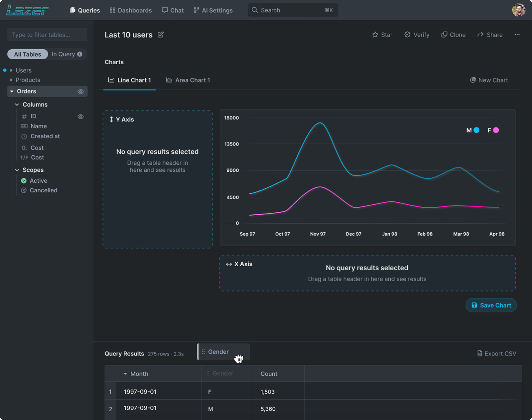Expand the Users table tree
Image resolution: width=532 pixels, height=420 pixels.
[x=11, y=71]
